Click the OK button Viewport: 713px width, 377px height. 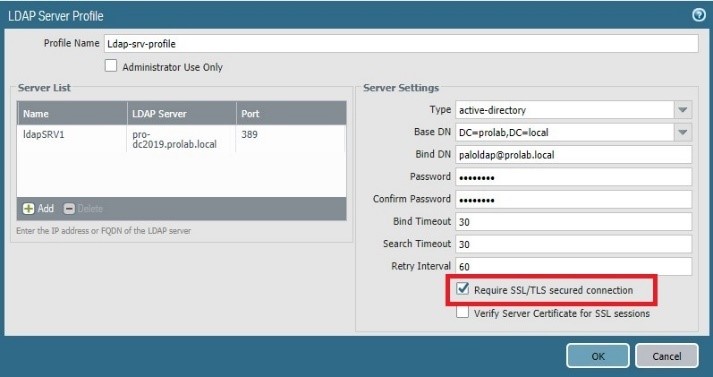pos(598,356)
